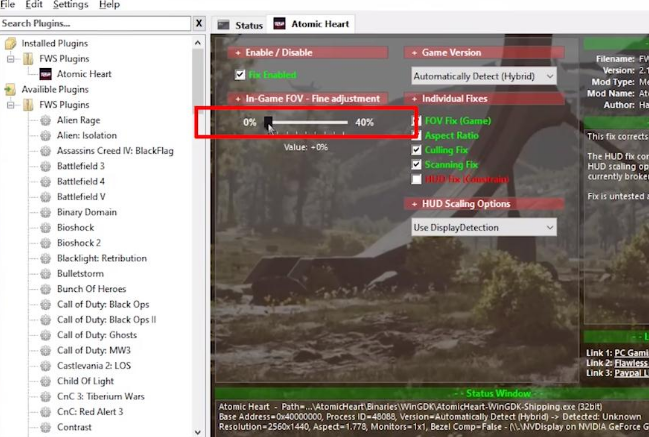649x437 pixels.
Task: Open Link 3 Paypal link
Action: [x=631, y=373]
